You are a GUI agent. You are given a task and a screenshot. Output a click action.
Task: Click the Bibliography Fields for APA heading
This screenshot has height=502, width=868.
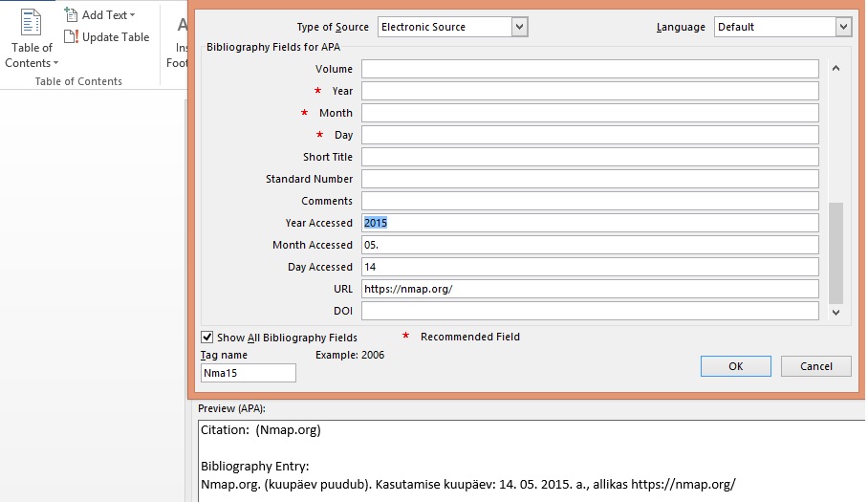[273, 47]
